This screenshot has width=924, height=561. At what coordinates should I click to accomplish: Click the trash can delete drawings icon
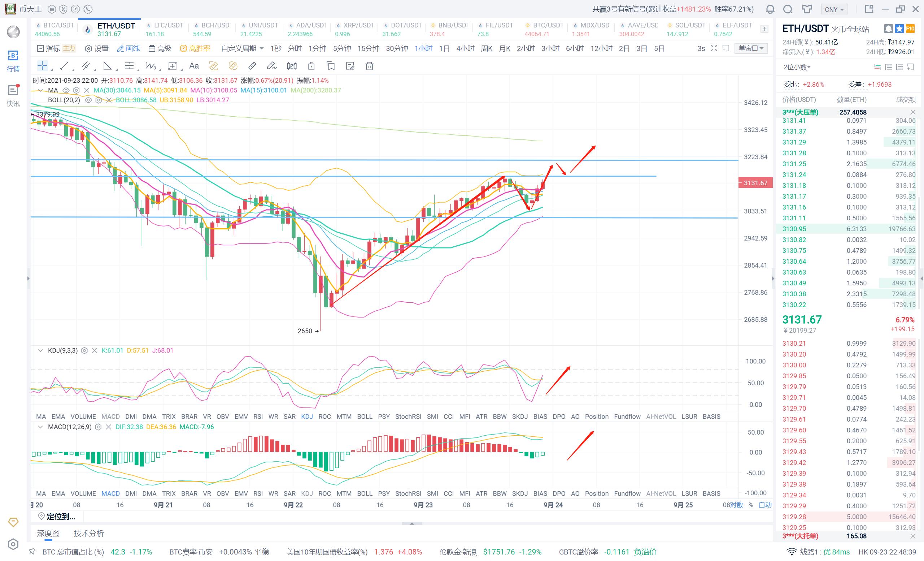[x=369, y=66]
